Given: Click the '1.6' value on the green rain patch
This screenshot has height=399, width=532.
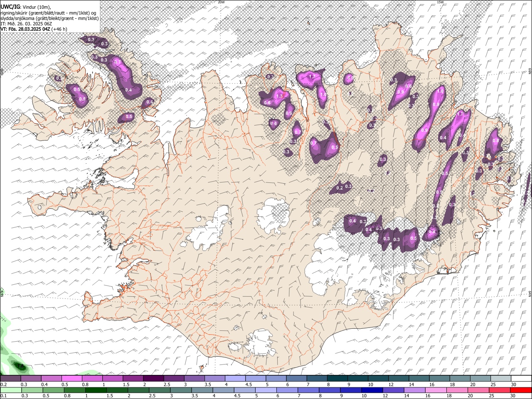Looking at the screenshot, I should pyautogui.click(x=20, y=367).
